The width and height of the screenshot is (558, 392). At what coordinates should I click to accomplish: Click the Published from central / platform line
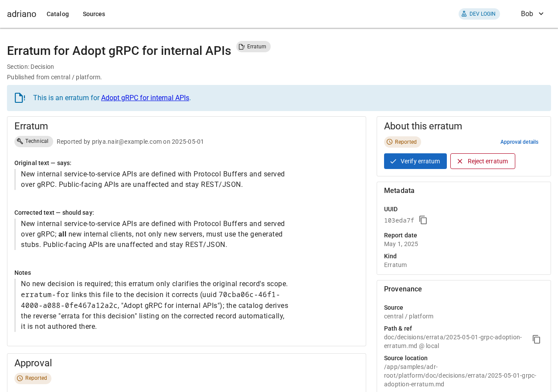(54, 77)
